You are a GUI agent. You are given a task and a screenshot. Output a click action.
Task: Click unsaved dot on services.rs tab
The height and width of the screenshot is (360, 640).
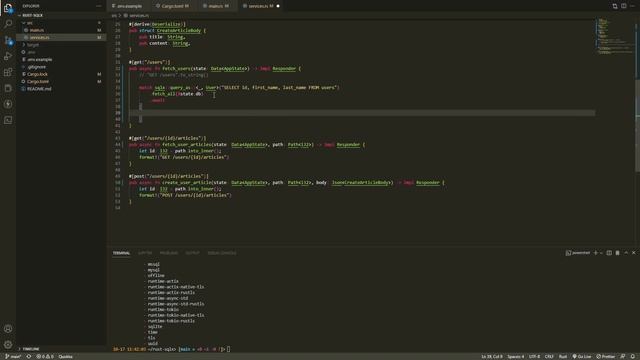coord(278,6)
